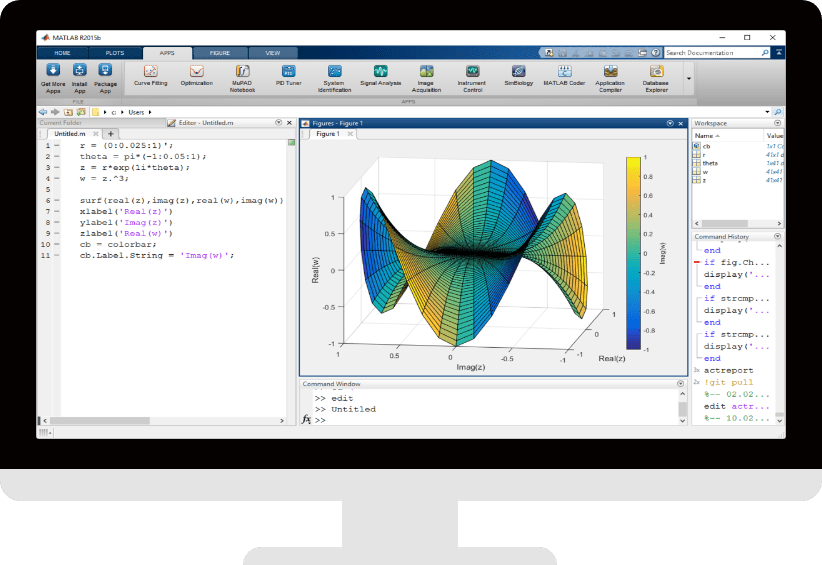Close the Editor panel
The width and height of the screenshot is (822, 565).
(x=289, y=123)
